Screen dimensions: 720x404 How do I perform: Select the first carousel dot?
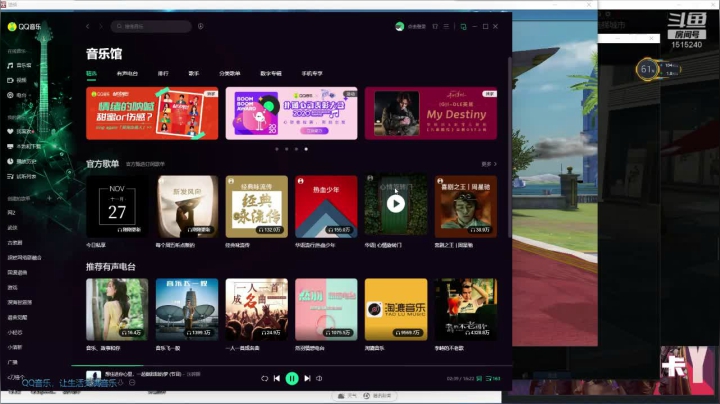pos(276,149)
